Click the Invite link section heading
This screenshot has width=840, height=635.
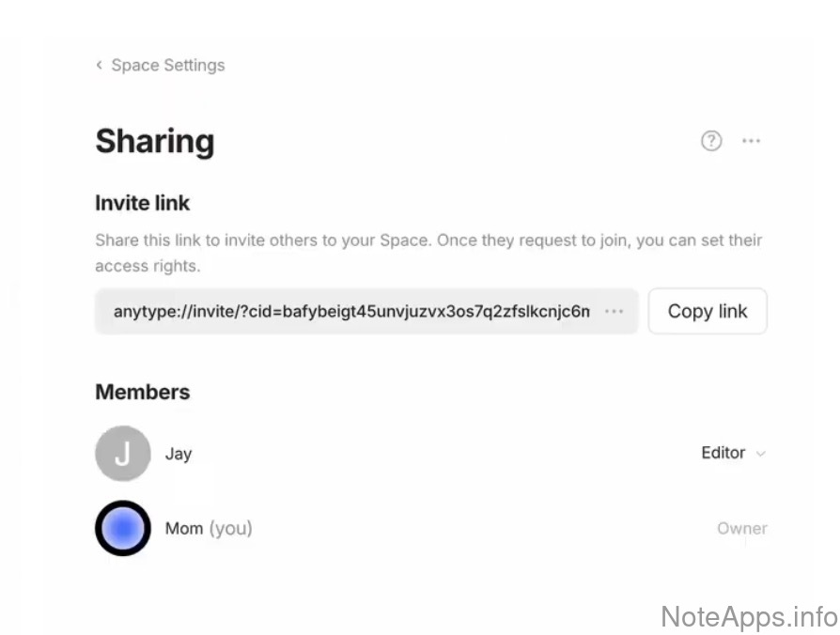143,203
